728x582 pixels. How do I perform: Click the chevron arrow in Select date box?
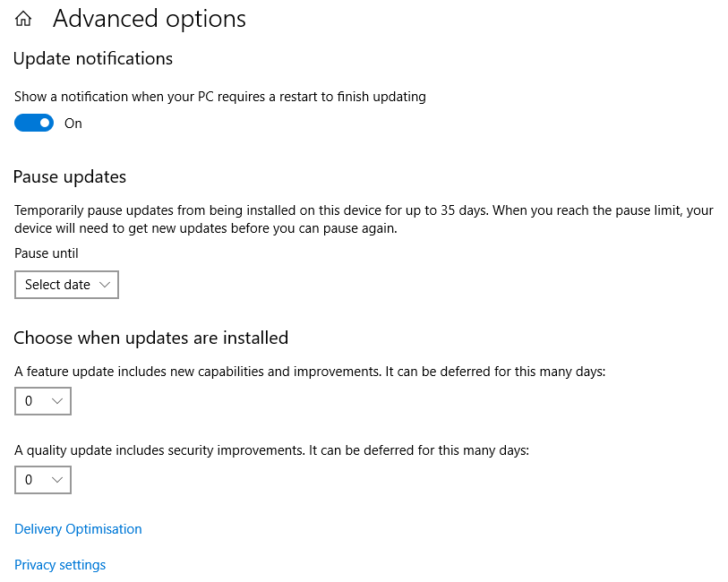tap(105, 285)
